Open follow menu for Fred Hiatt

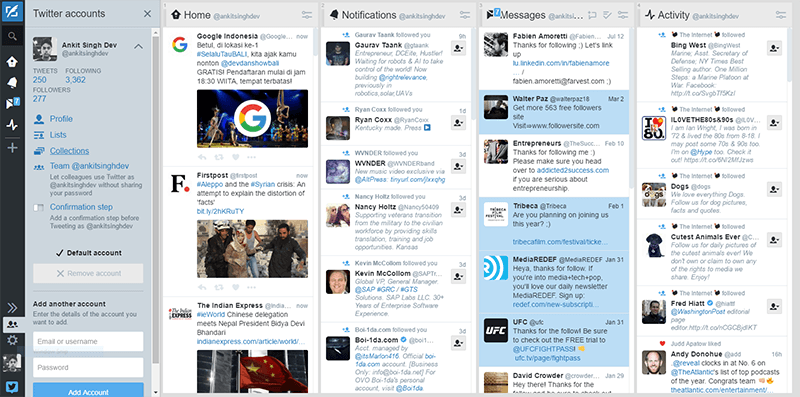click(x=774, y=306)
